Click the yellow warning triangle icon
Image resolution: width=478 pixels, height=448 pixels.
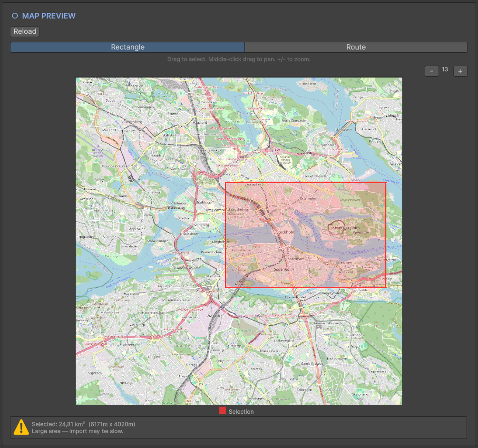point(21,427)
